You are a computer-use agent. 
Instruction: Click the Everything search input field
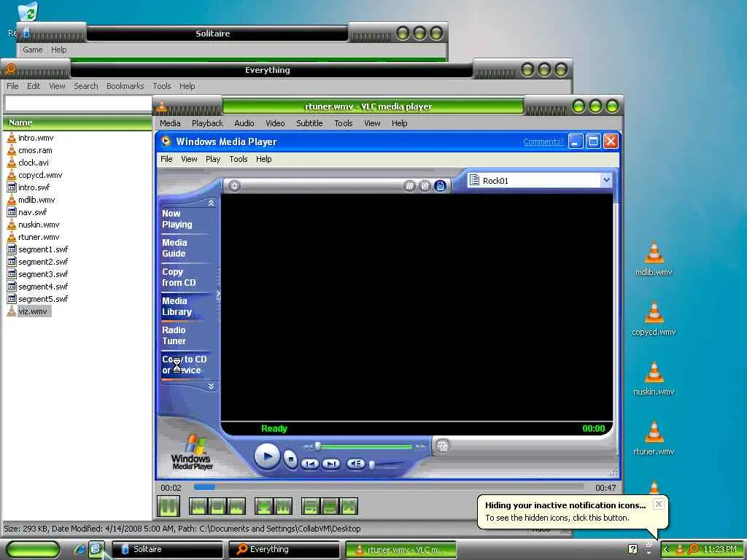click(x=78, y=104)
